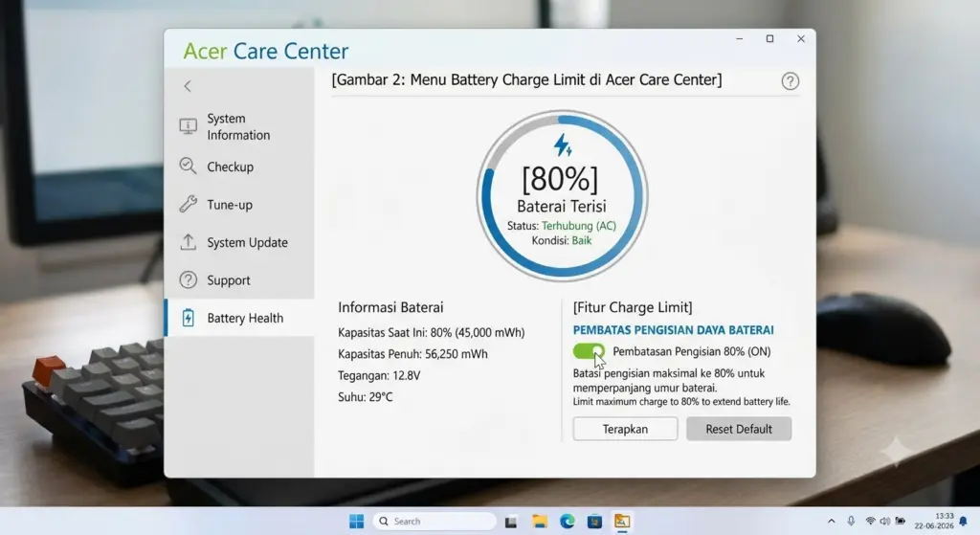Click the [80%] battery percentage text

tap(560, 180)
